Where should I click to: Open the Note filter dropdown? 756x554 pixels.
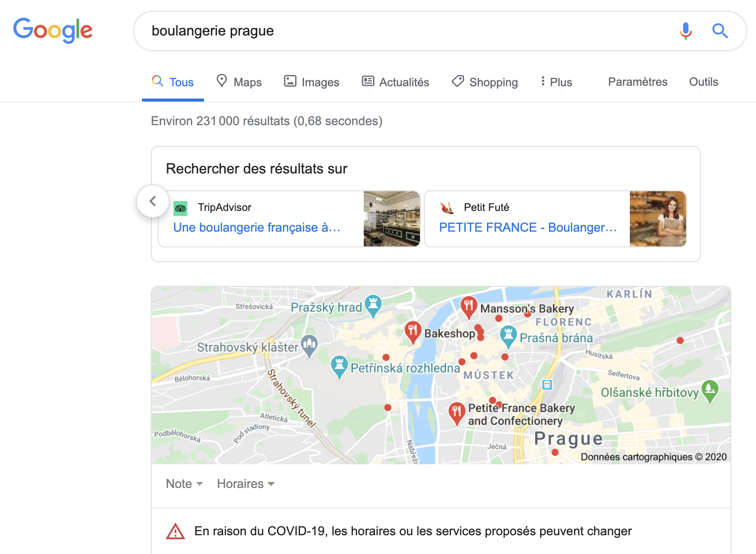tap(184, 484)
